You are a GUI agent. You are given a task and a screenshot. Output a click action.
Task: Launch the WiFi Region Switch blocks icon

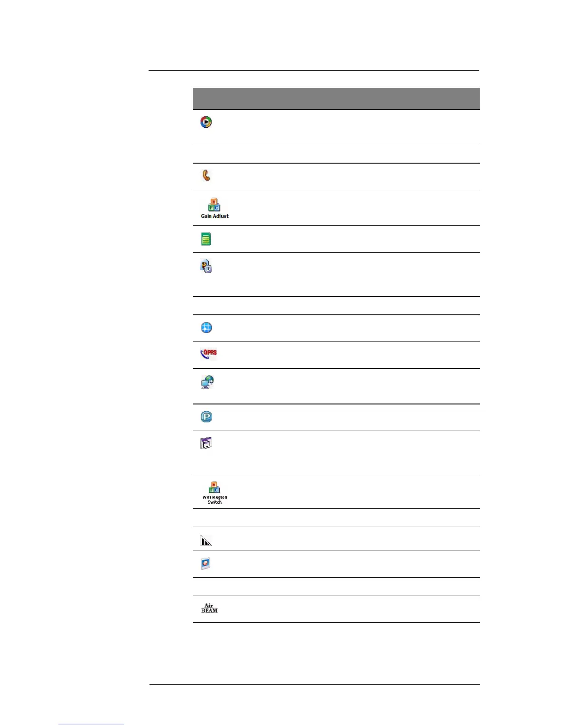214,487
